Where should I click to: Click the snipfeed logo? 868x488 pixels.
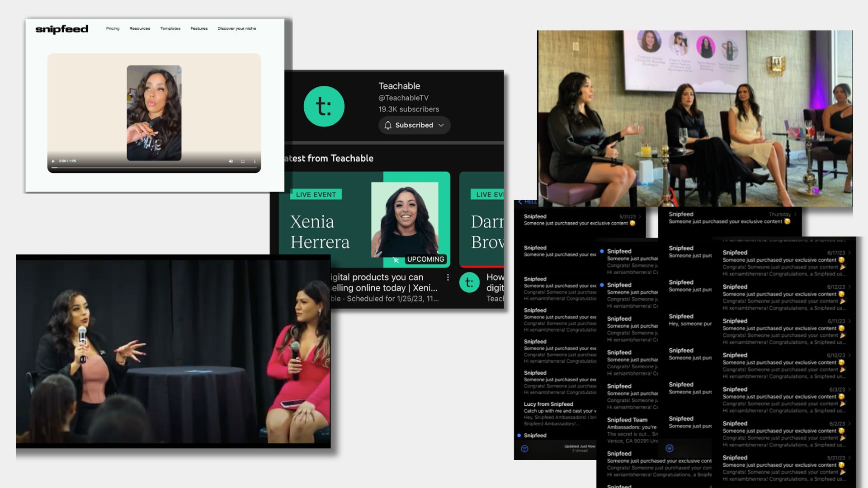(62, 29)
